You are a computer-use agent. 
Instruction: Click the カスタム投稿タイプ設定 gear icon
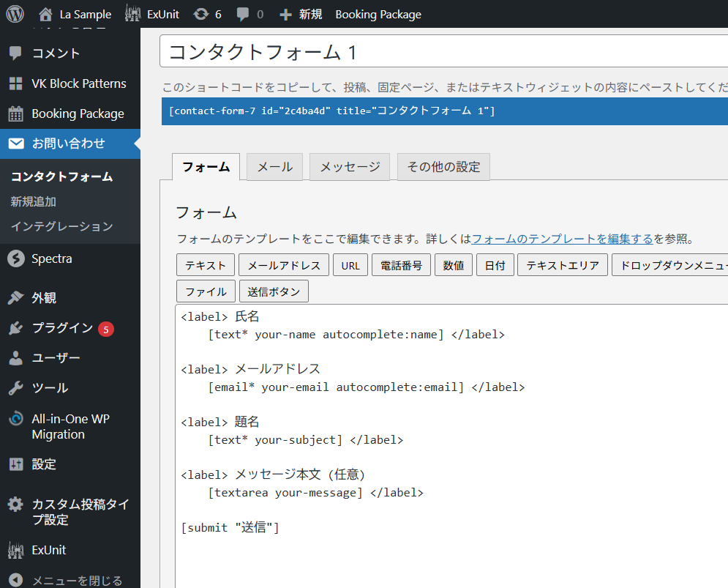pos(15,505)
